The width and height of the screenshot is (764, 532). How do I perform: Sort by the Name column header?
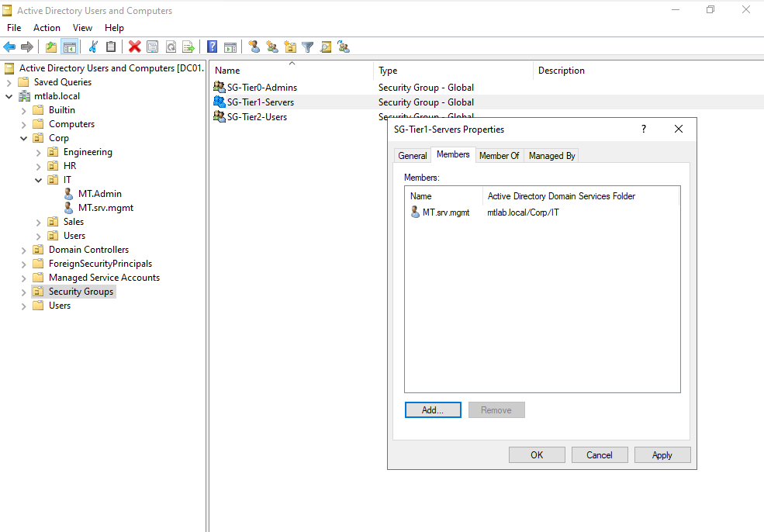click(292, 70)
